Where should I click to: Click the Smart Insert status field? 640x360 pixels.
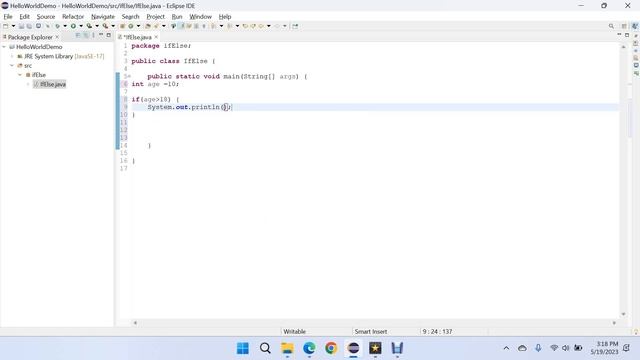[371, 332]
